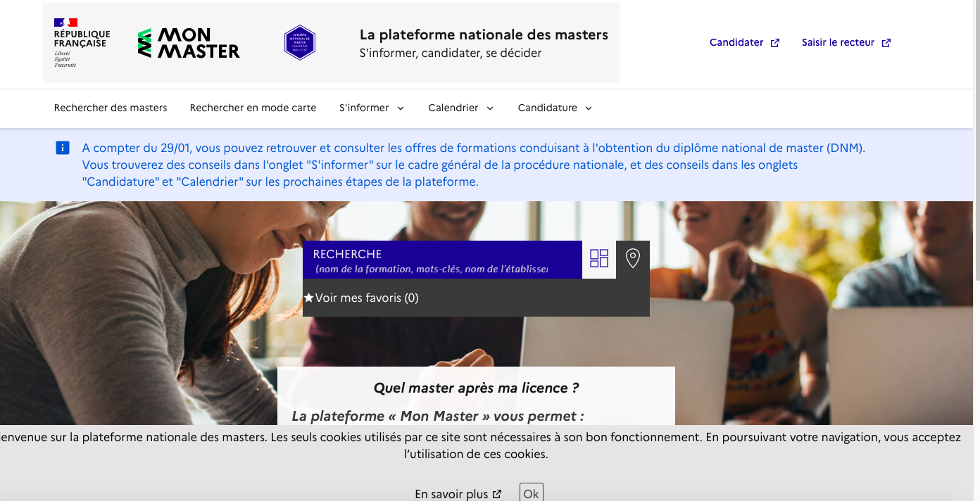Open the Saisir le recteur link

click(838, 43)
